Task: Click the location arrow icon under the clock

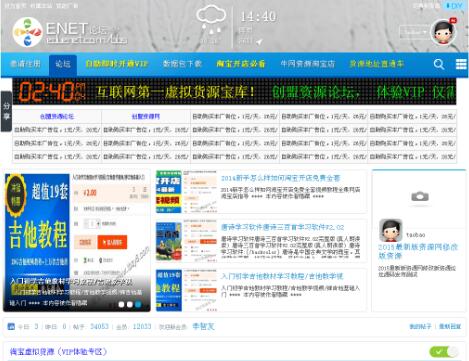Action: pos(259,42)
